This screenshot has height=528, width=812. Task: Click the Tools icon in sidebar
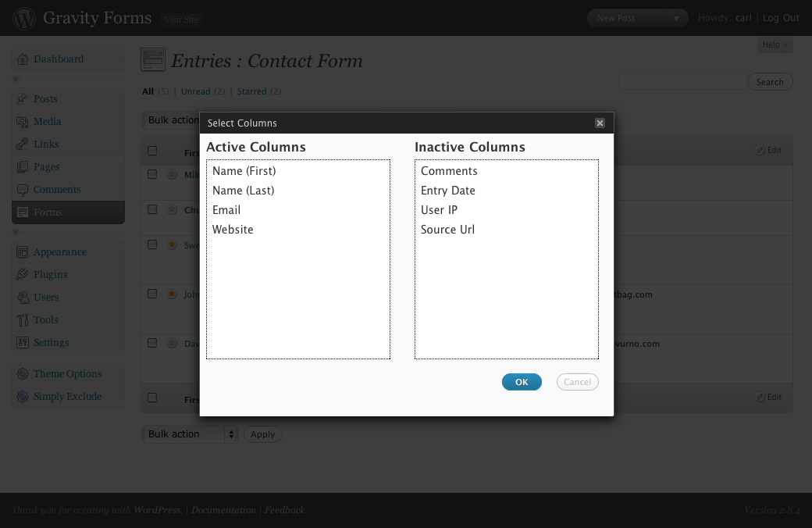tap(23, 319)
